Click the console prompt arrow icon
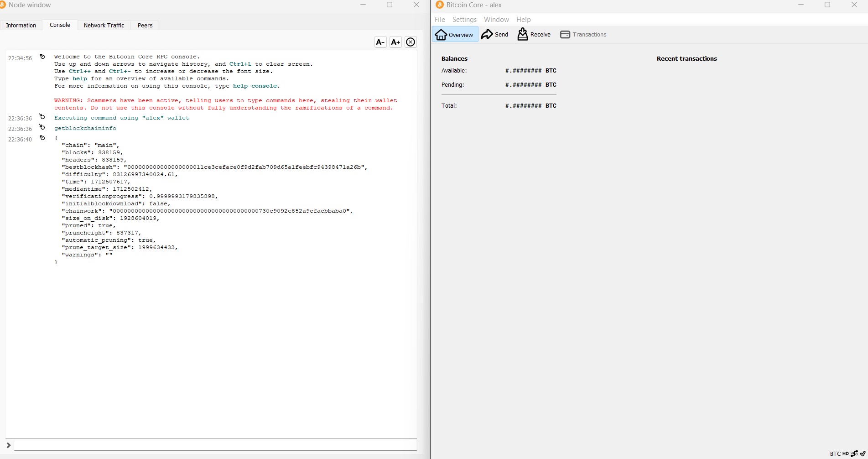Viewport: 868px width, 459px height. pyautogui.click(x=8, y=445)
